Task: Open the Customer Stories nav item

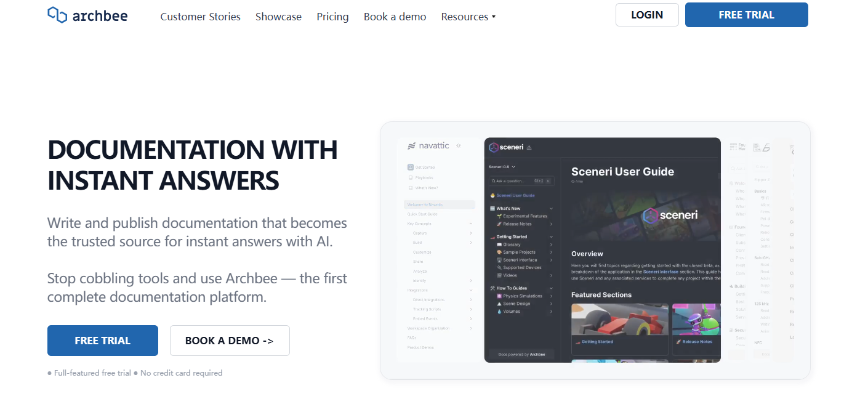Action: (201, 17)
